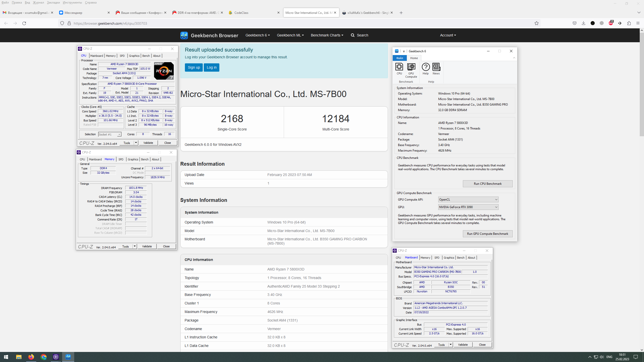
Task: Switch to Mainboard tab in CPU-Z CPU window
Action: [x=97, y=56]
